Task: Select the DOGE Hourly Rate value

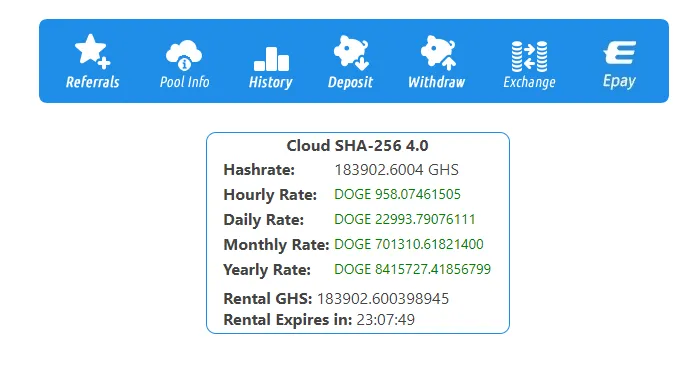Action: tap(397, 194)
